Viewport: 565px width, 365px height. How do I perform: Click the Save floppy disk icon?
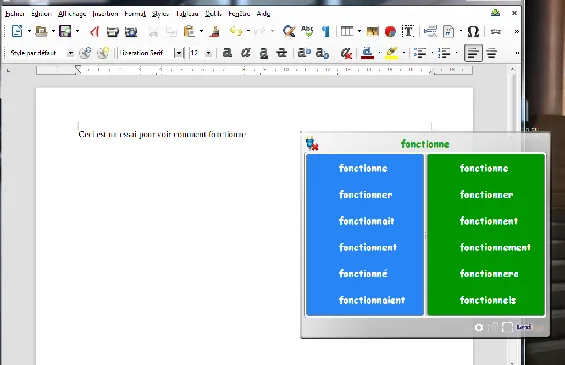[x=65, y=31]
